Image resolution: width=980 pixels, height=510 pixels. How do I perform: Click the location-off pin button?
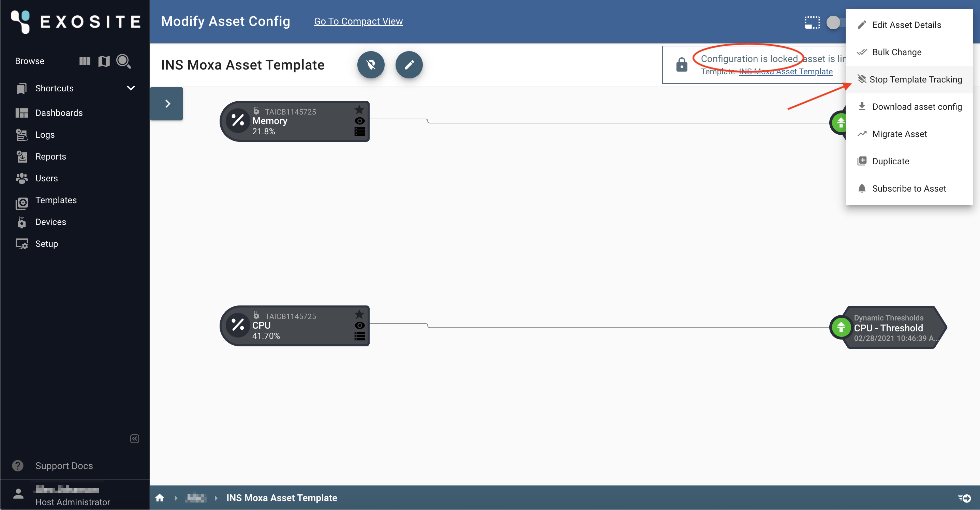(x=371, y=65)
